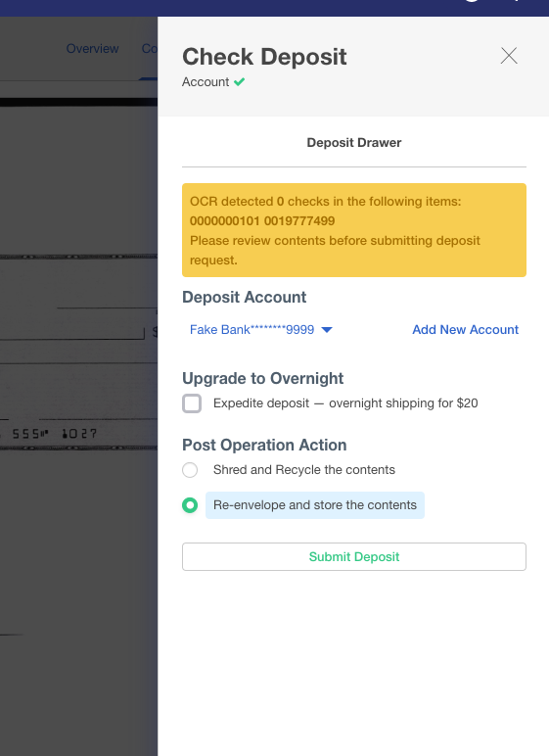549x756 pixels.
Task: Open the Fake Bank account dropdown arrow
Action: [327, 330]
